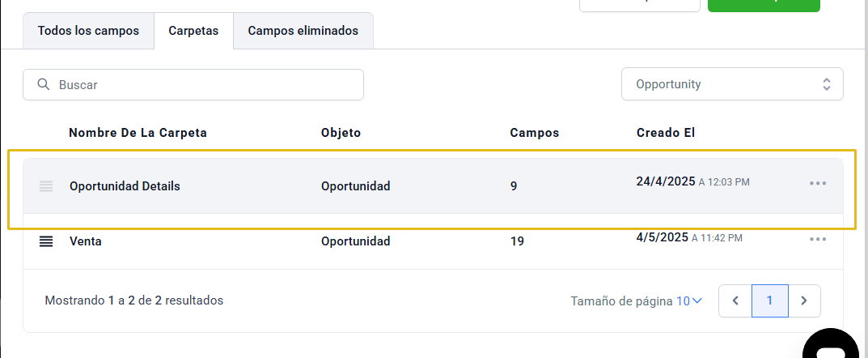Open three-dot menu for Oportunidad Details
This screenshot has height=358, width=868.
(x=818, y=183)
